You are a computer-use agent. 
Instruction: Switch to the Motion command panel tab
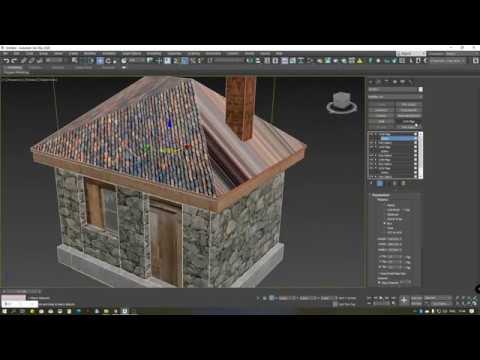click(x=395, y=81)
